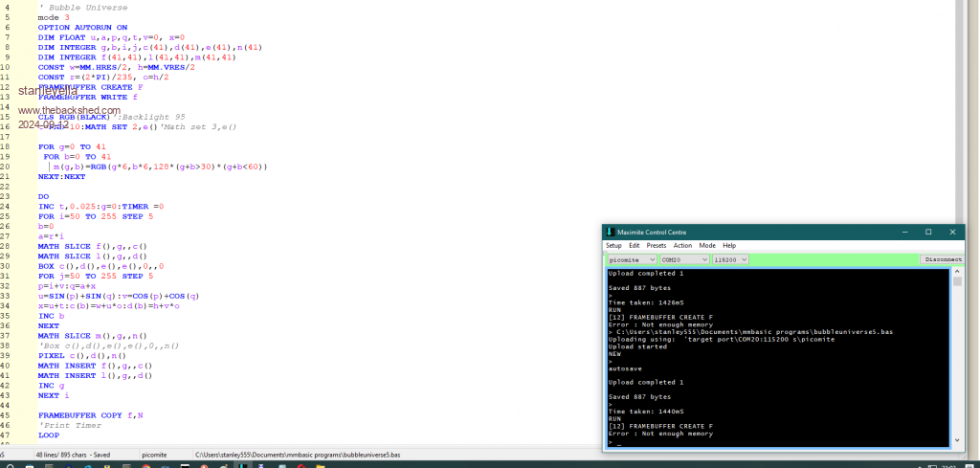Close the Maximite Control Centre window

point(951,232)
